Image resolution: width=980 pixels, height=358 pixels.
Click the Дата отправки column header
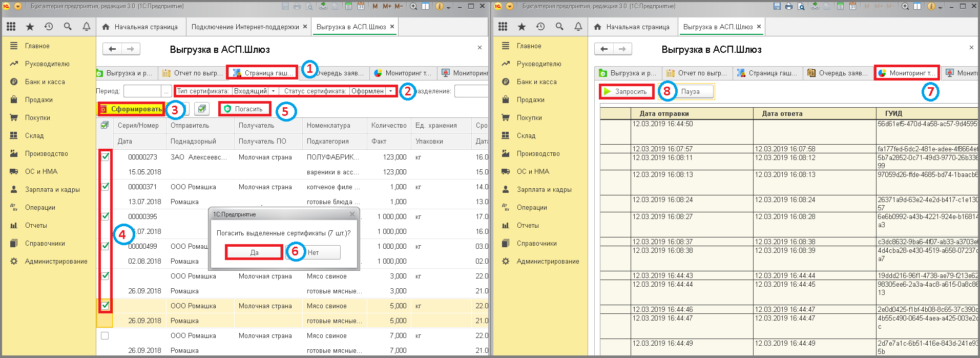pyautogui.click(x=692, y=113)
